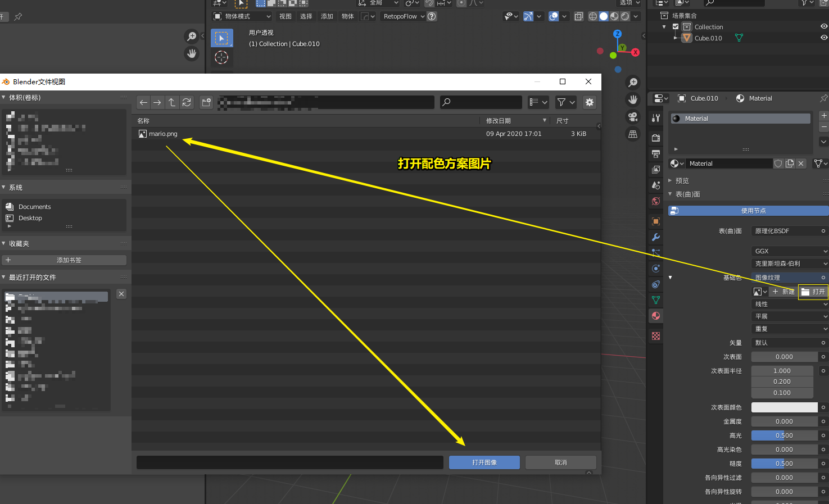Open the file filter dropdown
This screenshot has height=504, width=829.
coord(566,102)
